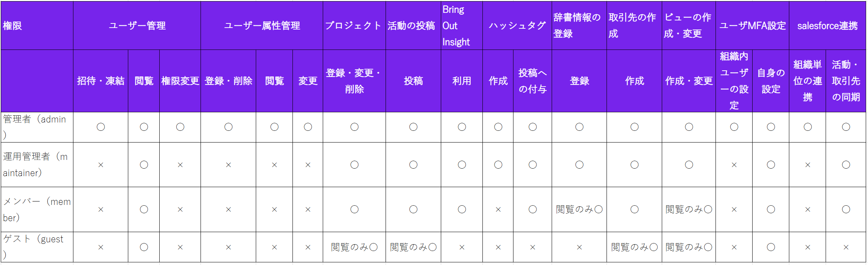The width and height of the screenshot is (868, 265).
Task: Click member's 閲覧のみ〇 cell under 辞書情報の登録
Action: [x=579, y=209]
